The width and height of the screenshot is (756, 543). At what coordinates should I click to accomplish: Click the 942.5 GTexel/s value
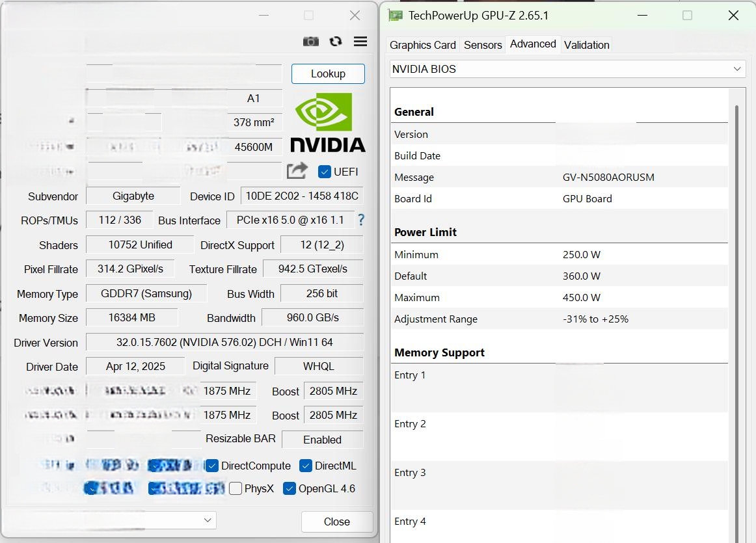pyautogui.click(x=313, y=269)
